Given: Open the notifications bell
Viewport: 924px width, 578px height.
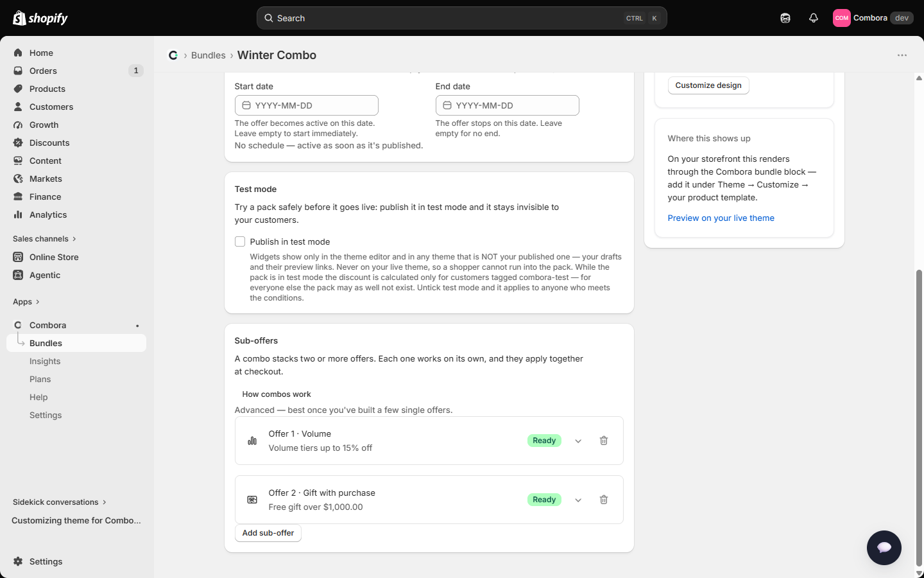Looking at the screenshot, I should pyautogui.click(x=814, y=18).
